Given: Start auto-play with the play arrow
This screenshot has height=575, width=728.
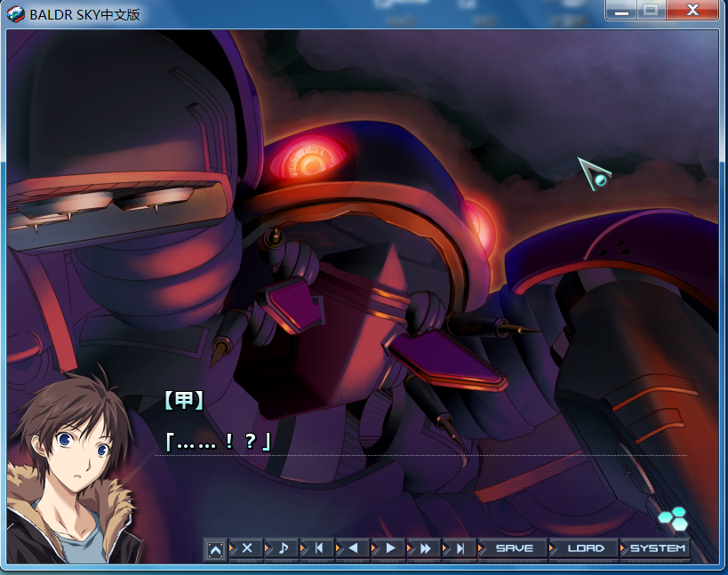Looking at the screenshot, I should pyautogui.click(x=389, y=548).
